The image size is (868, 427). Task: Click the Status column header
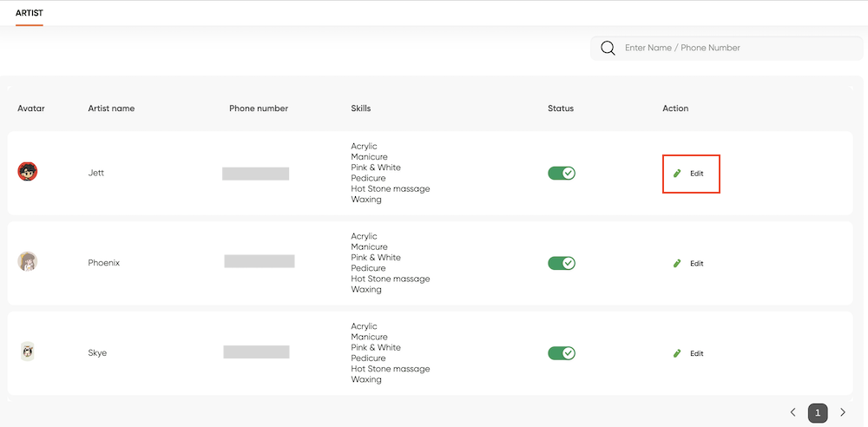(561, 108)
